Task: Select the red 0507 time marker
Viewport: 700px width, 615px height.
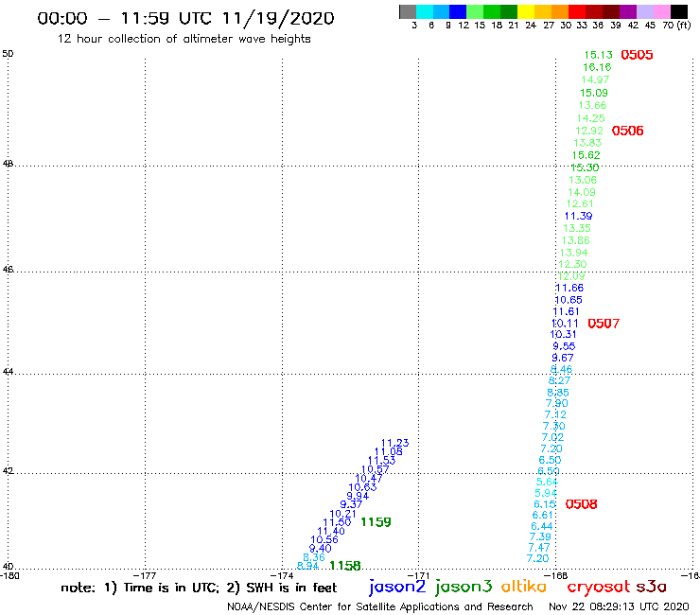Action: (604, 324)
